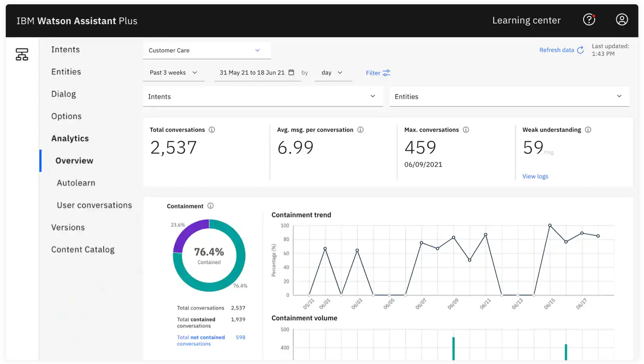Open the day interval dropdown
This screenshot has width=644, height=364.
coord(333,73)
